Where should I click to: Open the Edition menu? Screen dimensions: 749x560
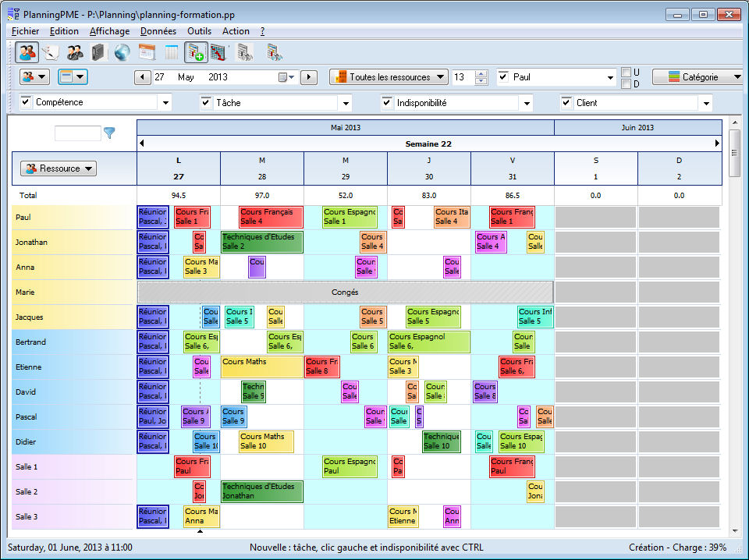coord(64,31)
